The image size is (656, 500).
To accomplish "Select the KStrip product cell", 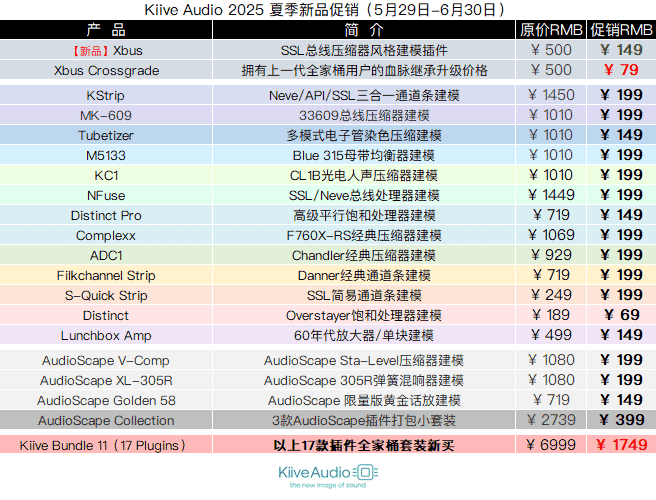I will point(106,95).
